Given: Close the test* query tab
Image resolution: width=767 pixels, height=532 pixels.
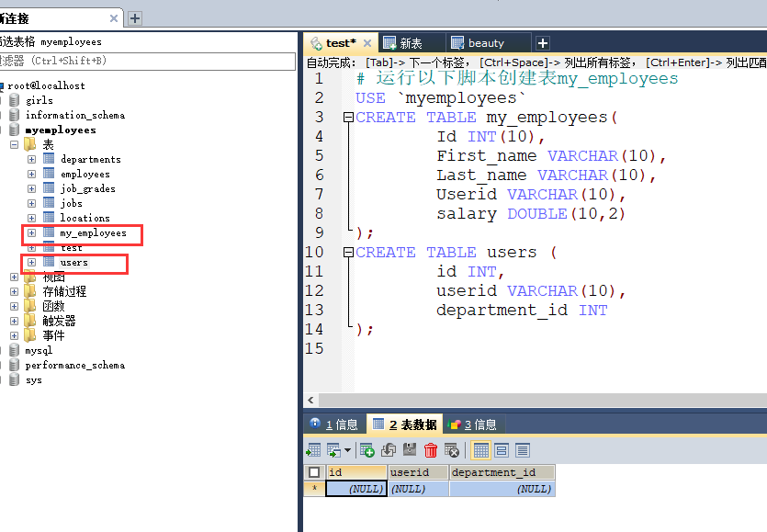Looking at the screenshot, I should point(367,43).
